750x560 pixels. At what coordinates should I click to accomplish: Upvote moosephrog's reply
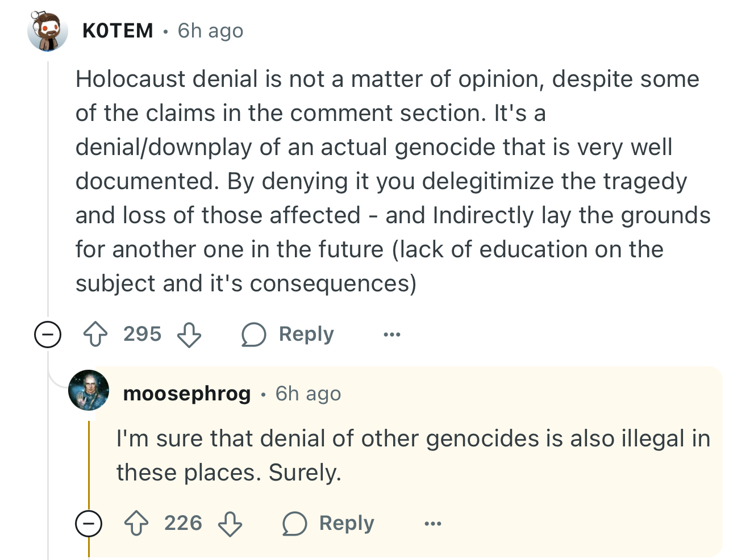(136, 524)
